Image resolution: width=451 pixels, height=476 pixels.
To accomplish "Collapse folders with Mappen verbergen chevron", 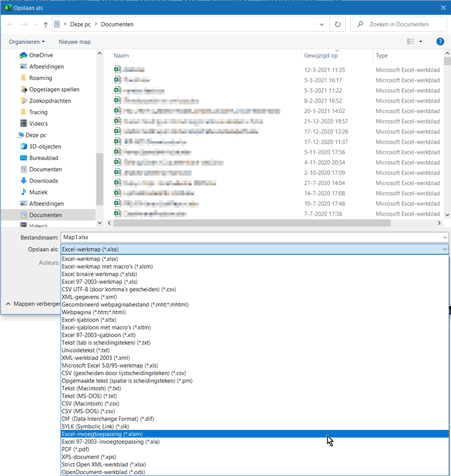I will tap(8, 304).
